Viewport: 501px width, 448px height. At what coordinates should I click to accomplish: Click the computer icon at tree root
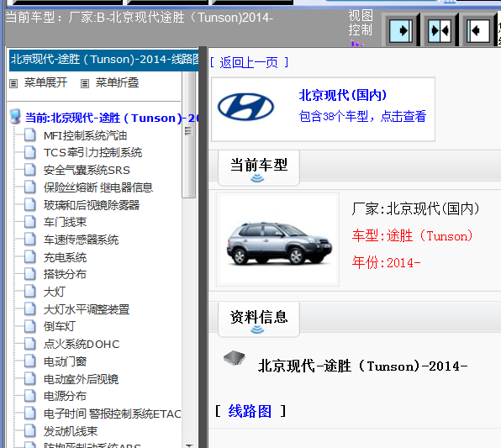15,117
